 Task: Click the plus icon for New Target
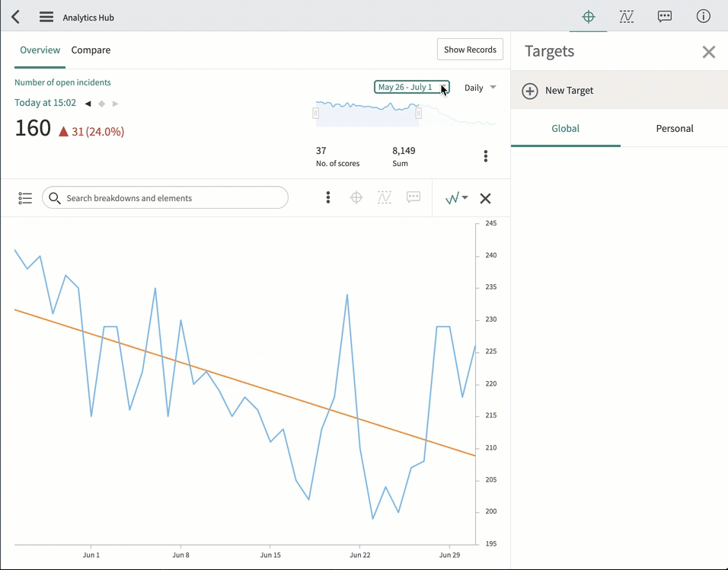coord(530,91)
